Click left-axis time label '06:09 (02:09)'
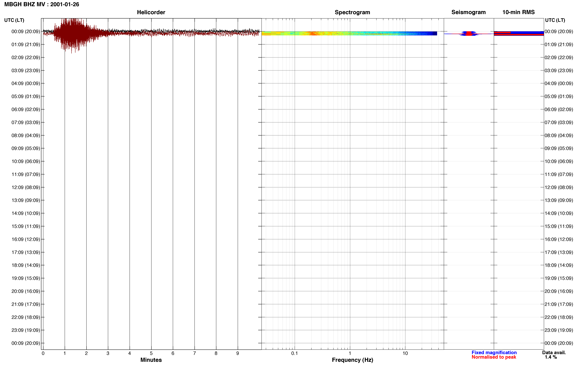 pyautogui.click(x=26, y=109)
